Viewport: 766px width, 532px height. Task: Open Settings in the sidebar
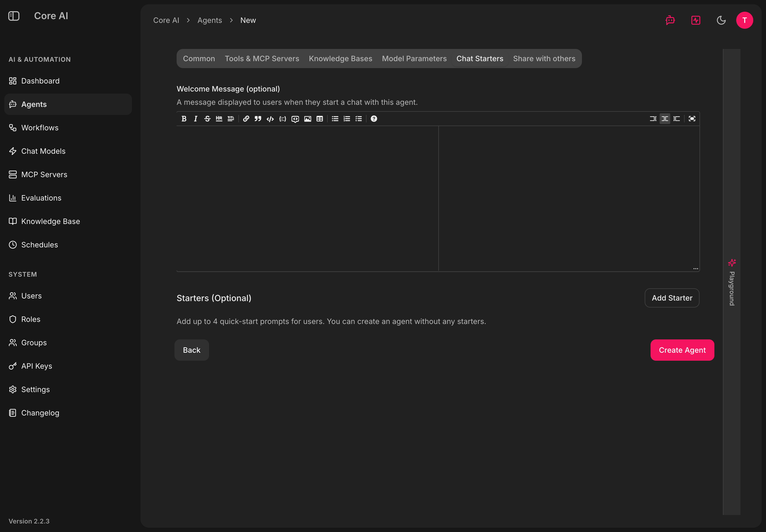click(68, 389)
